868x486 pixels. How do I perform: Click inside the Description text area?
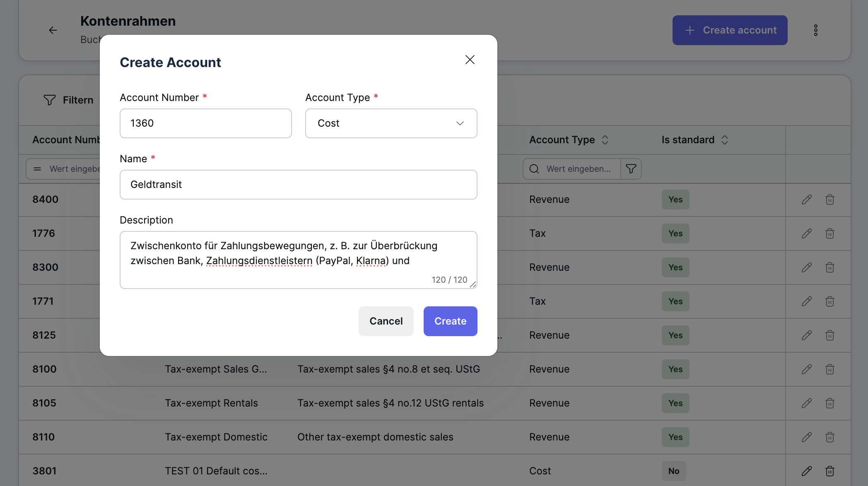298,259
